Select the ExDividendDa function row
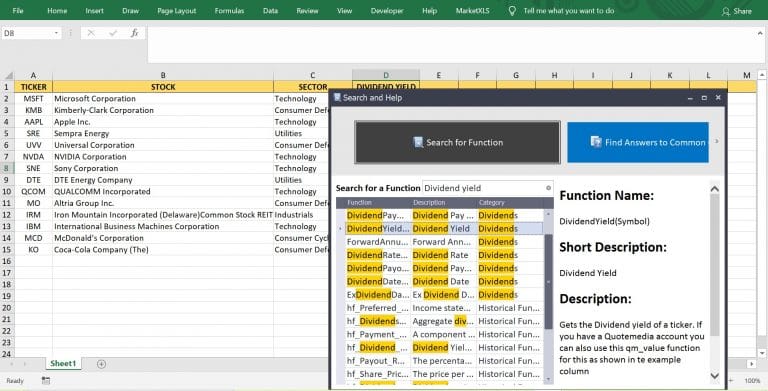The image size is (768, 391). point(444,294)
